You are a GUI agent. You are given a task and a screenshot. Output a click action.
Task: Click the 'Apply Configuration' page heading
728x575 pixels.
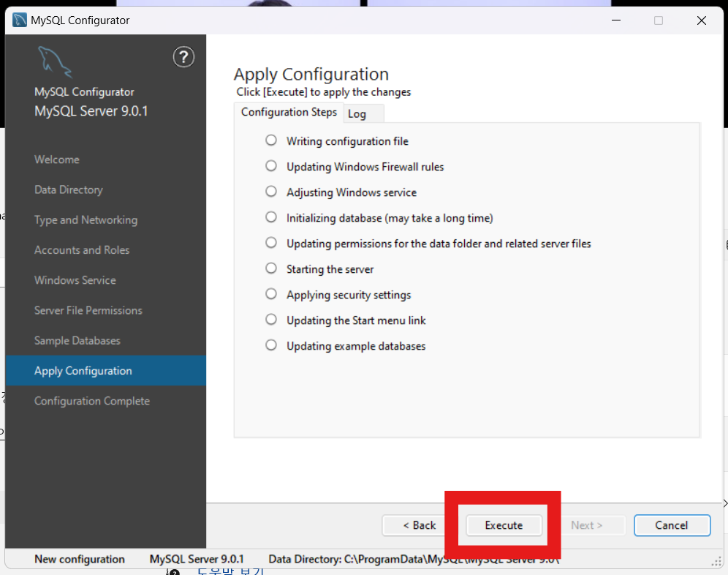click(x=311, y=75)
